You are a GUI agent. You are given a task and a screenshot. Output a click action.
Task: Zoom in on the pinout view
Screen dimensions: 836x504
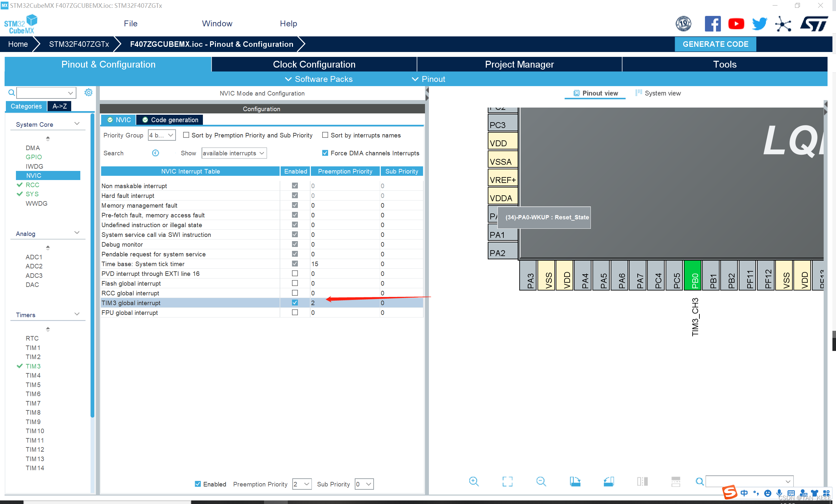pyautogui.click(x=474, y=481)
